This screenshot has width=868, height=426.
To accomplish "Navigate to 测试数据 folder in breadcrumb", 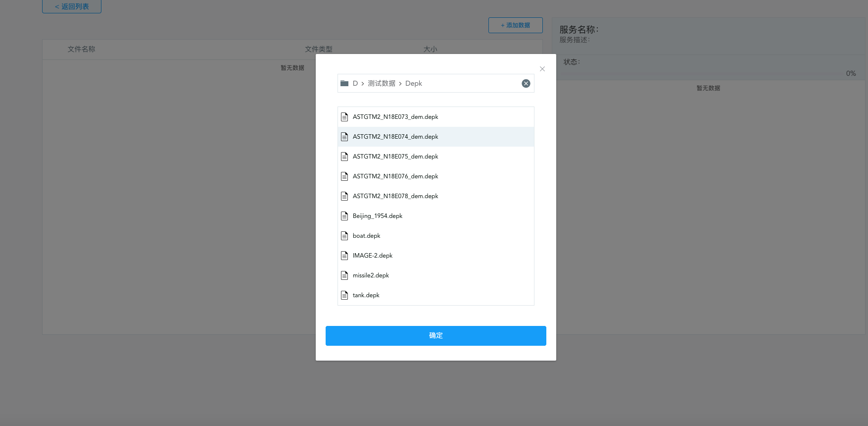I will [x=382, y=83].
